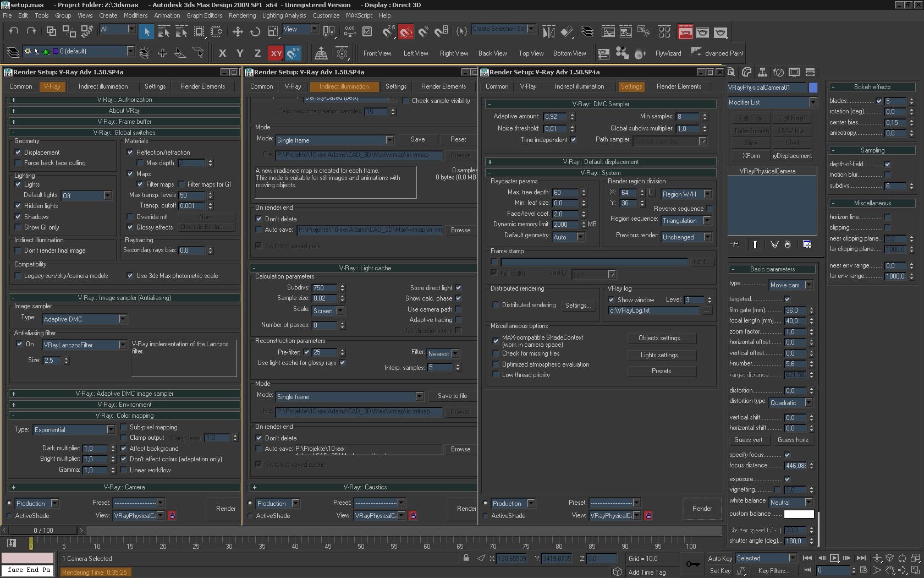The width and height of the screenshot is (924, 578).
Task: Click VRayPhysicalCamera01 object color swatch
Action: point(813,88)
